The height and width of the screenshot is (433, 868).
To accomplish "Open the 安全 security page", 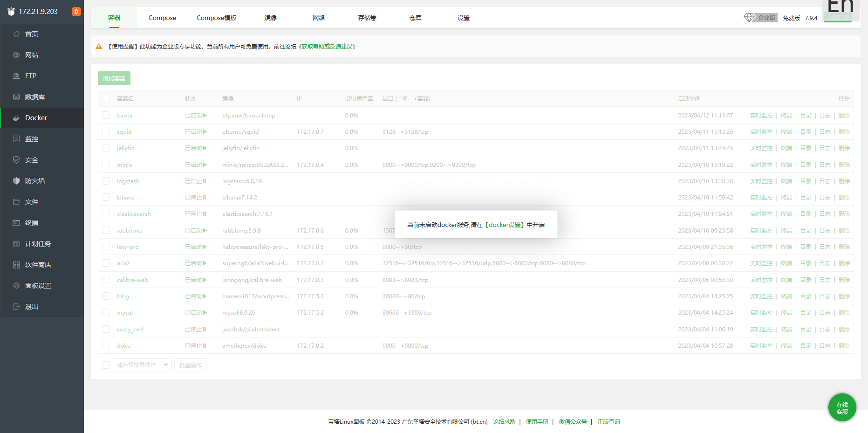I will (x=31, y=159).
